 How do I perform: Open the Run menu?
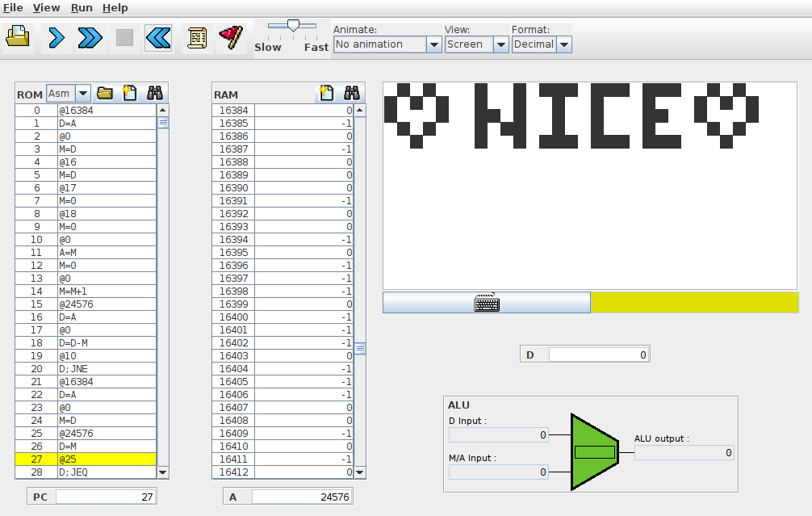point(82,7)
